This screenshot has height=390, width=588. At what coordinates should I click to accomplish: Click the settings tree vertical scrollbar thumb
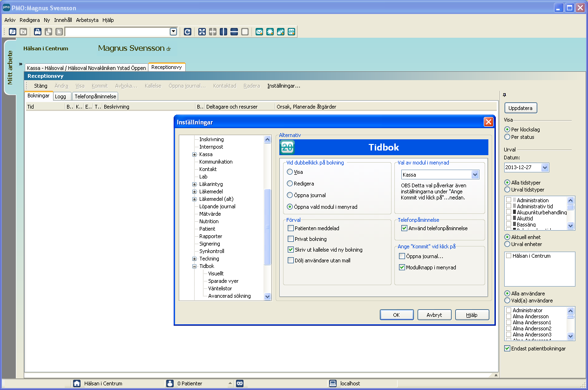coord(267,227)
